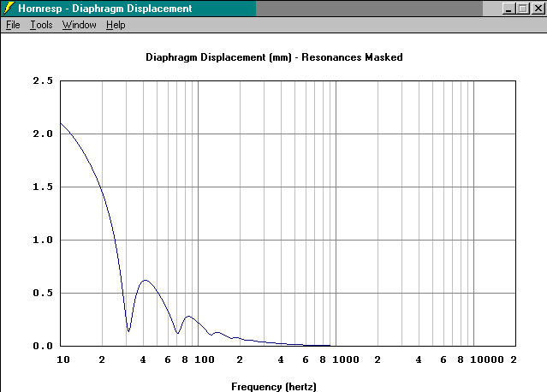Viewport: 547px width, 392px height.
Task: Close the Diaphragm Displacement window
Action: tap(538, 8)
